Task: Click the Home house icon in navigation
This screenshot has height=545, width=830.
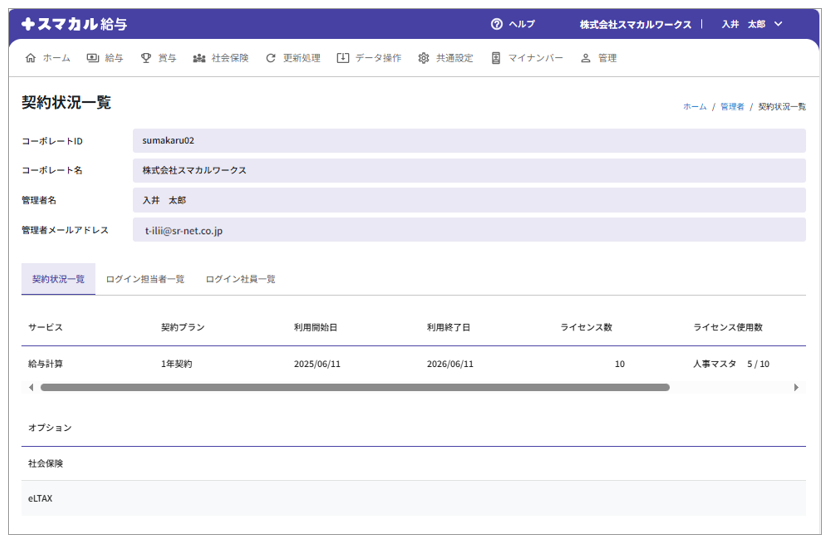Action: tap(30, 58)
